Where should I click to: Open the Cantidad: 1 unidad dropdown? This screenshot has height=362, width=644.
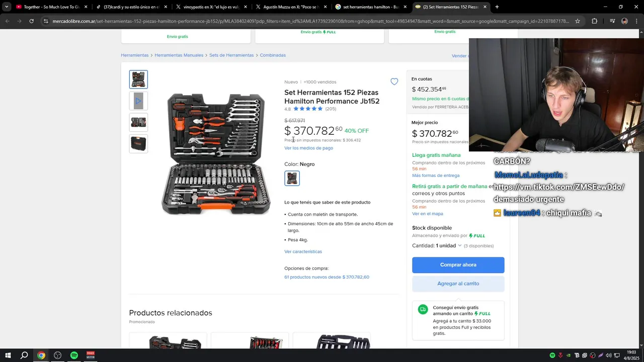tap(437, 245)
